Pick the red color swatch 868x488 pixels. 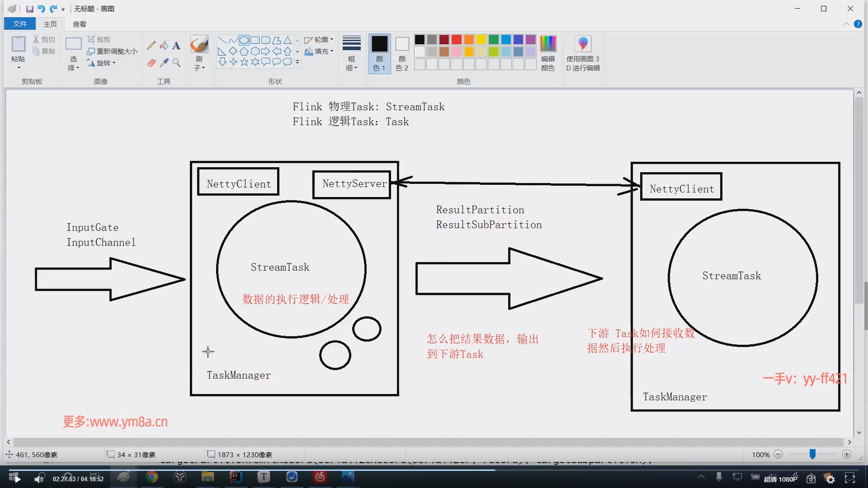coord(457,40)
